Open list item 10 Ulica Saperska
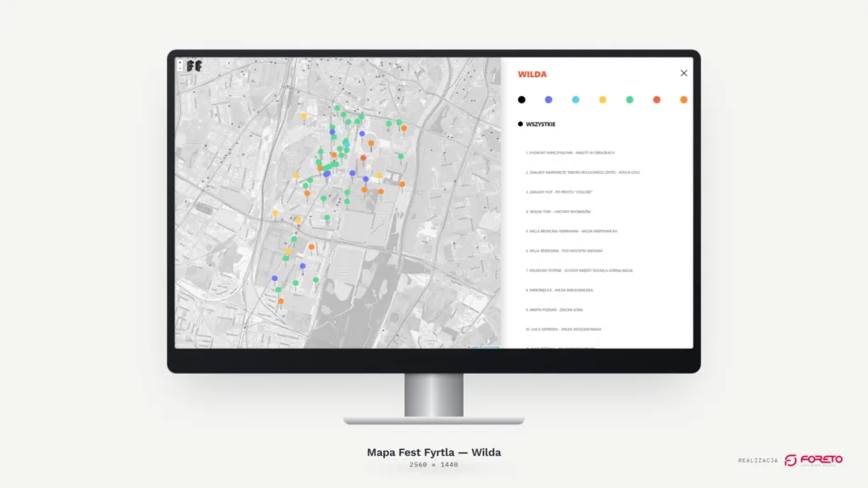The width and height of the screenshot is (868, 488). (564, 330)
